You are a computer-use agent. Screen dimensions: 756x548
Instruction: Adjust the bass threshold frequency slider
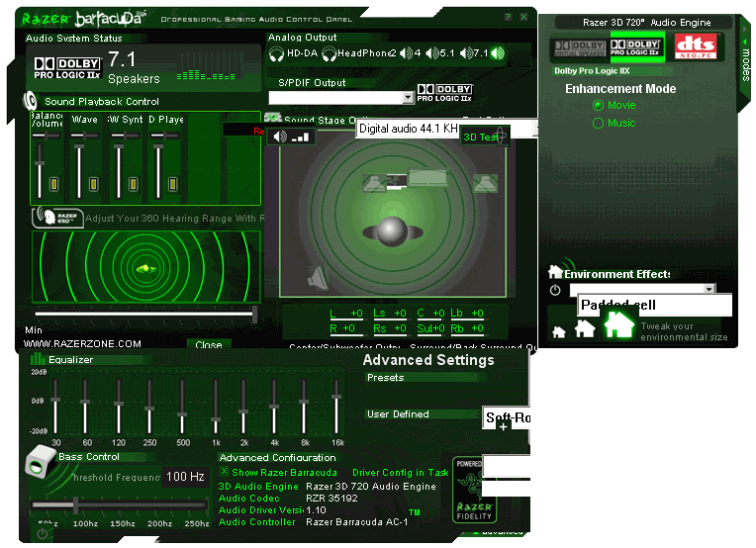(x=118, y=504)
